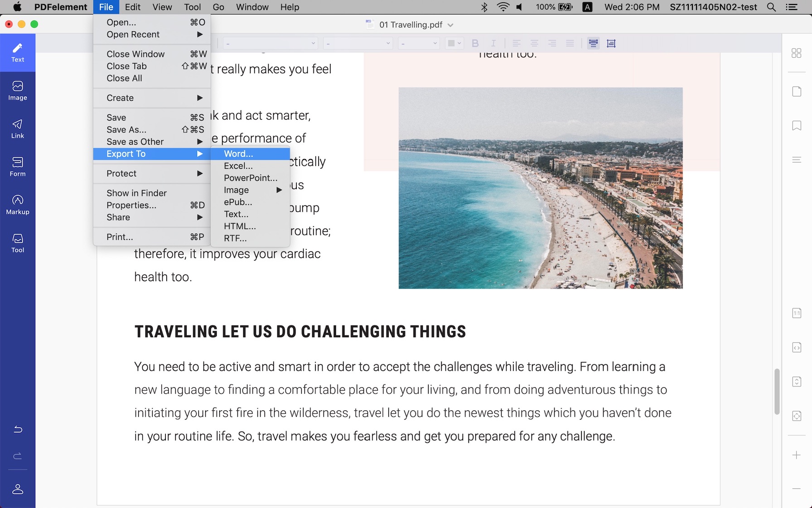812x508 pixels.
Task: Click the beach photo in document
Action: tap(540, 188)
